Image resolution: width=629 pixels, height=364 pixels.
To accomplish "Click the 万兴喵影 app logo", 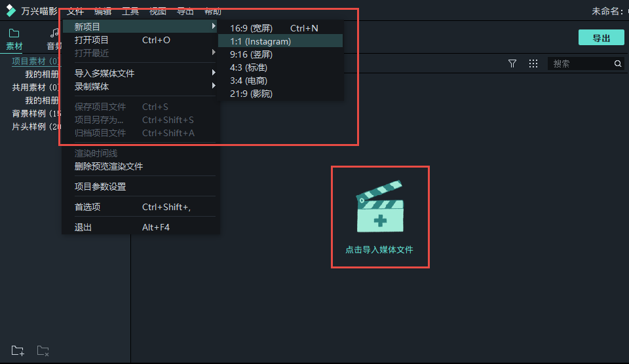I will [11, 10].
